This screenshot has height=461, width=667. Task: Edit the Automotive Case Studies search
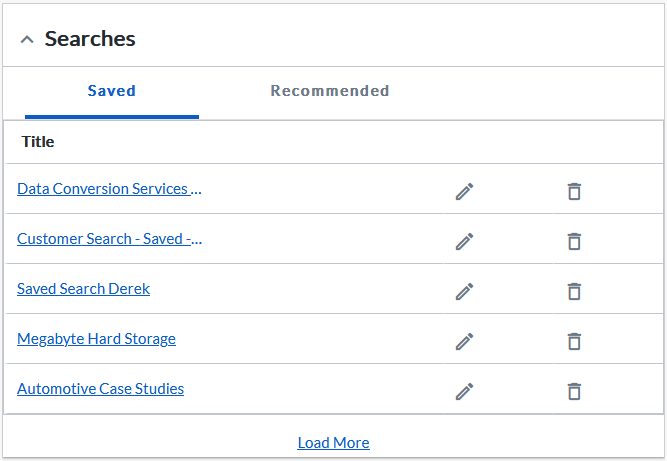(x=465, y=392)
